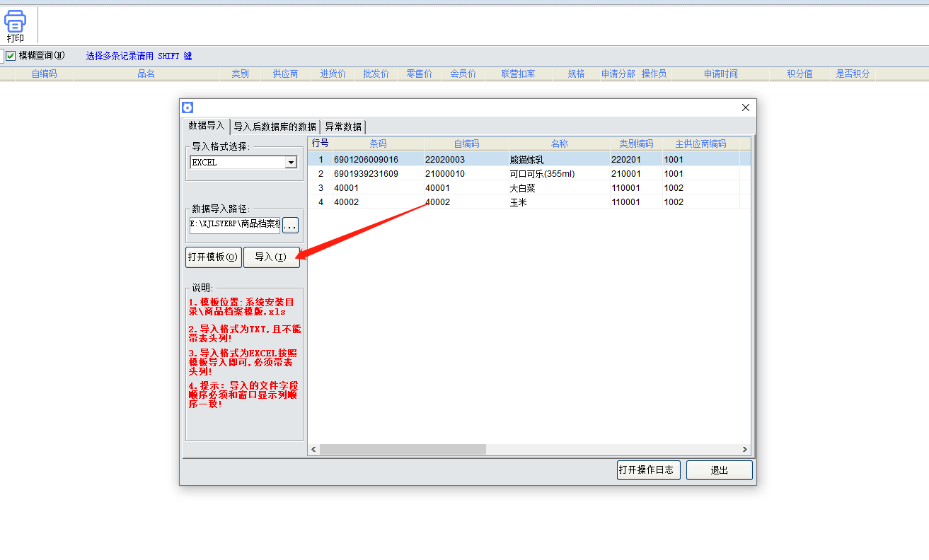Screen dimensions: 929x560
Task: Click the 批发价 column header
Action: (x=376, y=74)
